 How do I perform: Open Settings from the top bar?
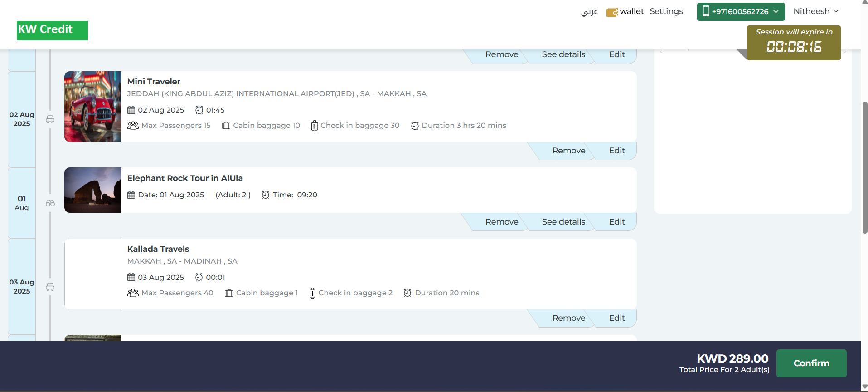666,11
